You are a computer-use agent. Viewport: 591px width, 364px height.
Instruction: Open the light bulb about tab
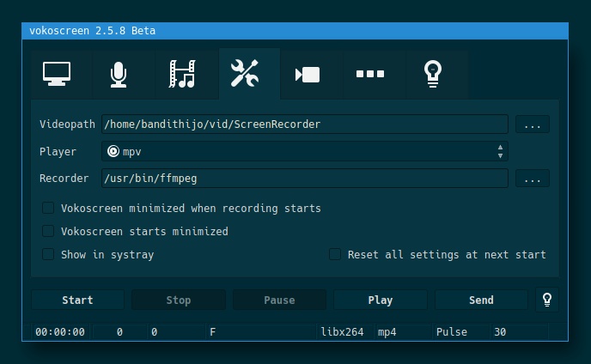pyautogui.click(x=433, y=75)
